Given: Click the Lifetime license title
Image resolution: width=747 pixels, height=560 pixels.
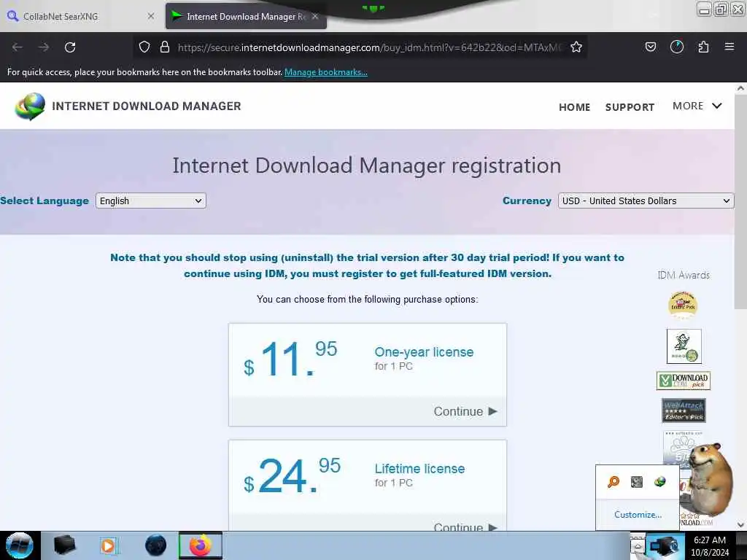Looking at the screenshot, I should 419,469.
